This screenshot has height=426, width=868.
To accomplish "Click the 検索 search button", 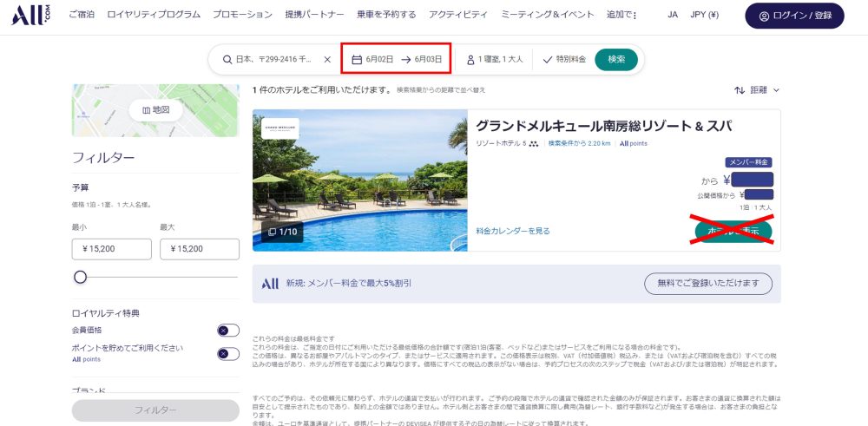I will click(616, 59).
